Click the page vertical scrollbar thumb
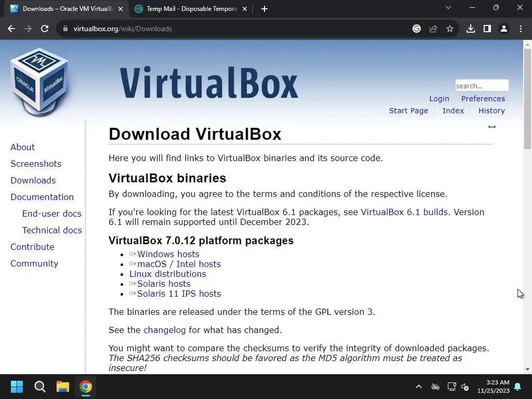The image size is (532, 399). click(527, 99)
